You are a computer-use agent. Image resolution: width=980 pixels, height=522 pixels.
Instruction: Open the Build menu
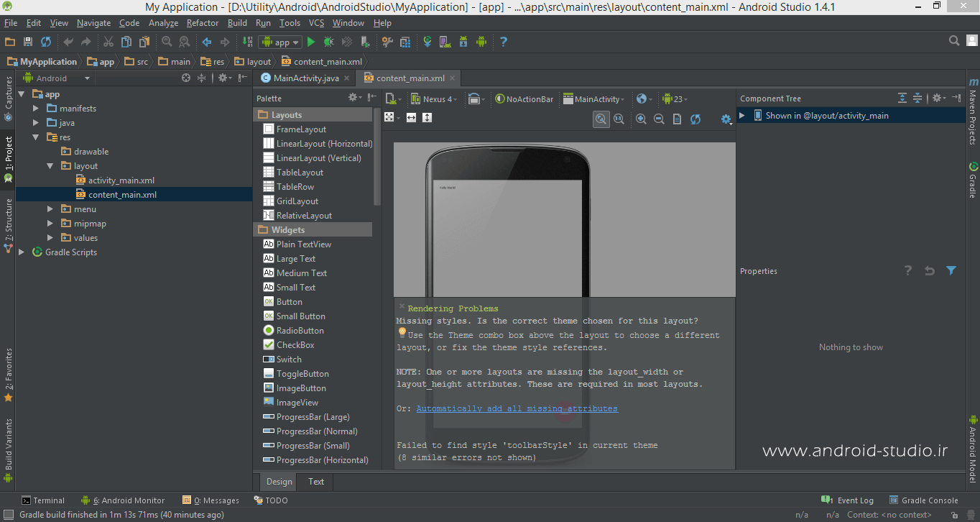pos(237,23)
